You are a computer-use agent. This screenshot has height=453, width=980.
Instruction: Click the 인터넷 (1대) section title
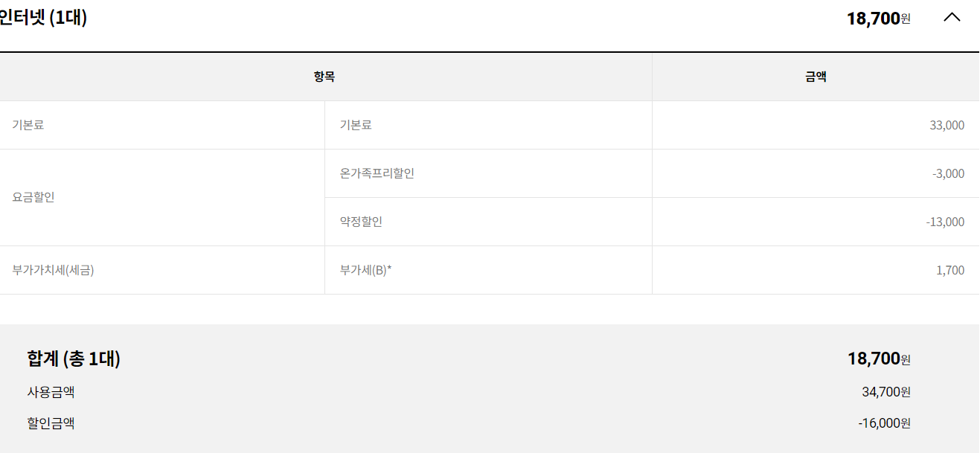(43, 17)
